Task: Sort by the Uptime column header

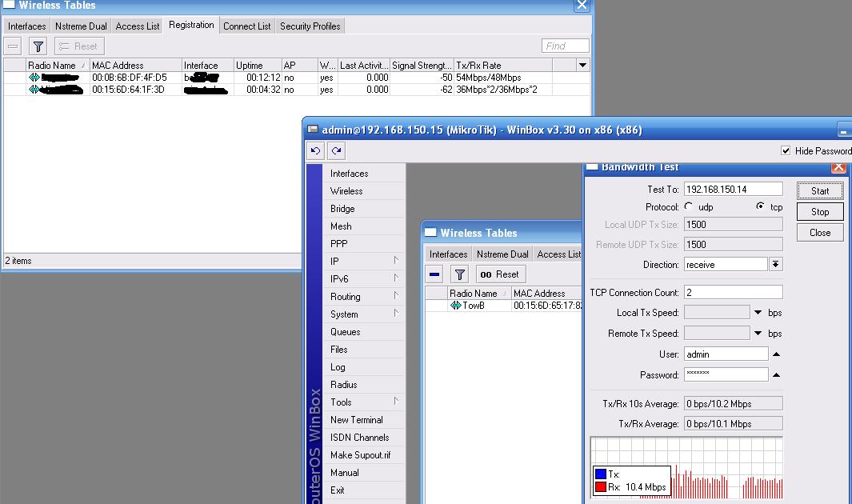Action: click(x=258, y=65)
